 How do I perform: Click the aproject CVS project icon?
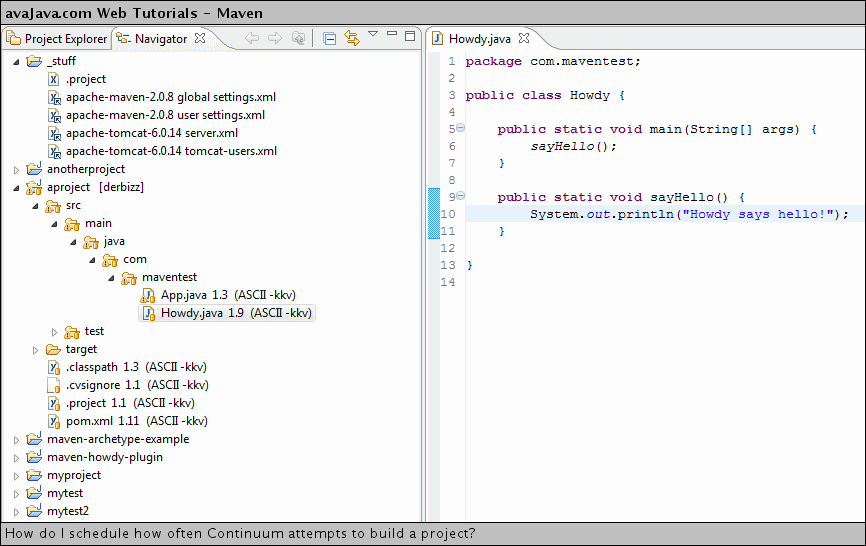point(34,188)
